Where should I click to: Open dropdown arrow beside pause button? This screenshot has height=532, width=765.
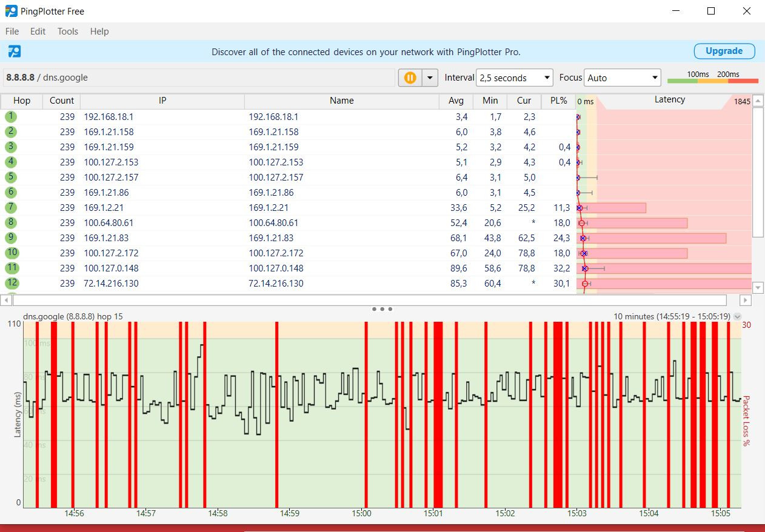(x=430, y=78)
